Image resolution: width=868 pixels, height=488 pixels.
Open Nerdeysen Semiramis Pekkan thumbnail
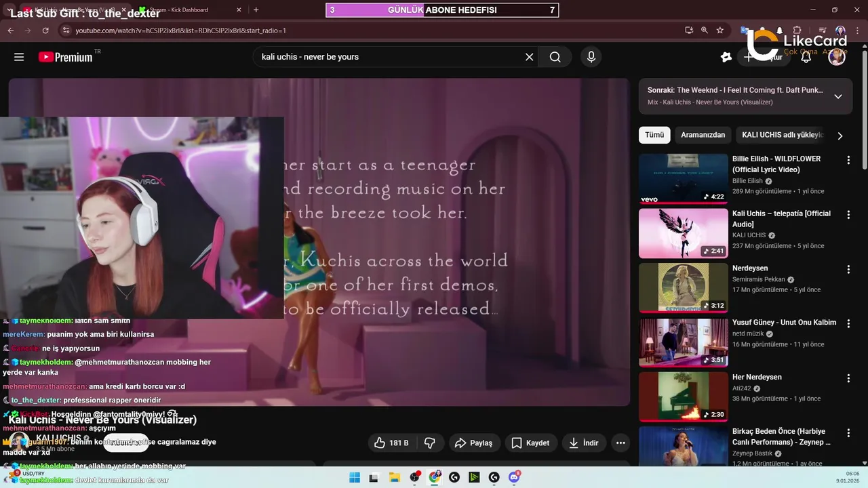(x=683, y=288)
